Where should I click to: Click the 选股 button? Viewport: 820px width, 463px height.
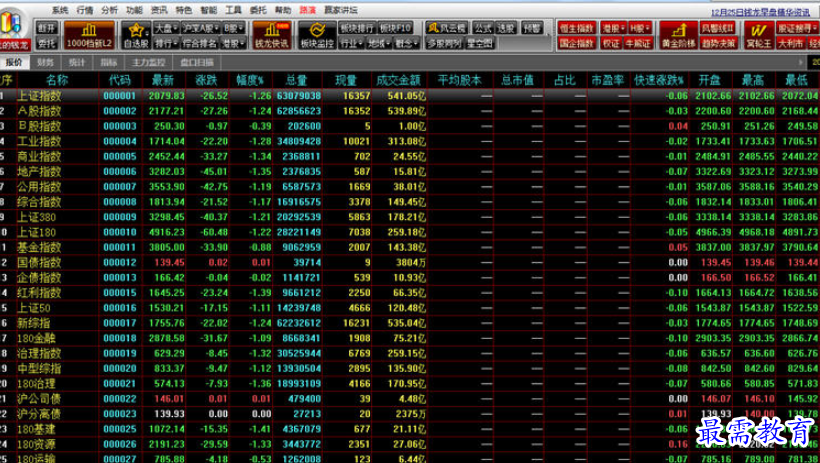click(506, 28)
